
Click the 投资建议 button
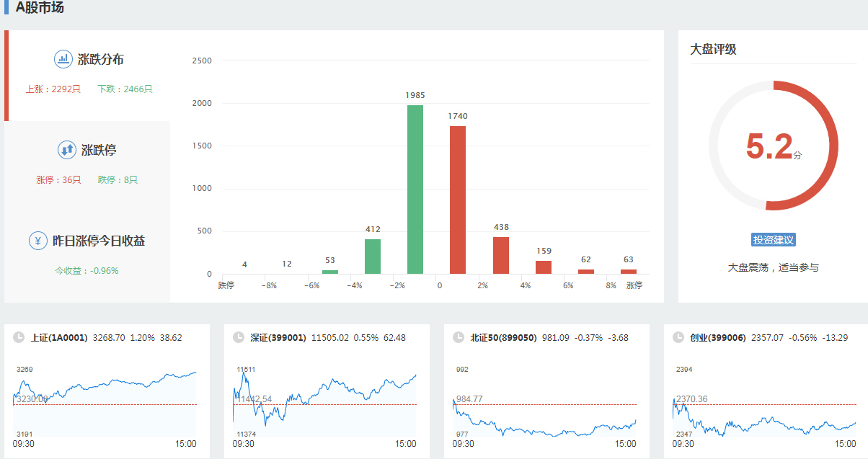[773, 240]
